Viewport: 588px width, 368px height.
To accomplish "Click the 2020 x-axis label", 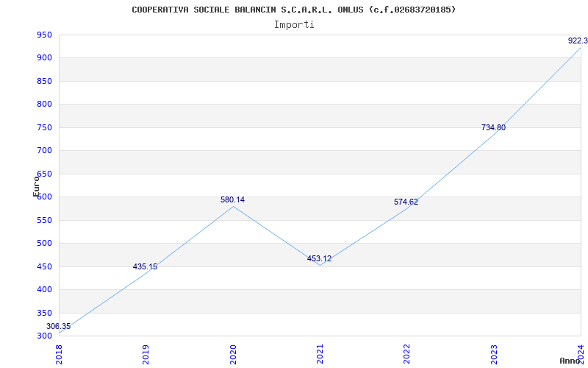I will pos(233,354).
